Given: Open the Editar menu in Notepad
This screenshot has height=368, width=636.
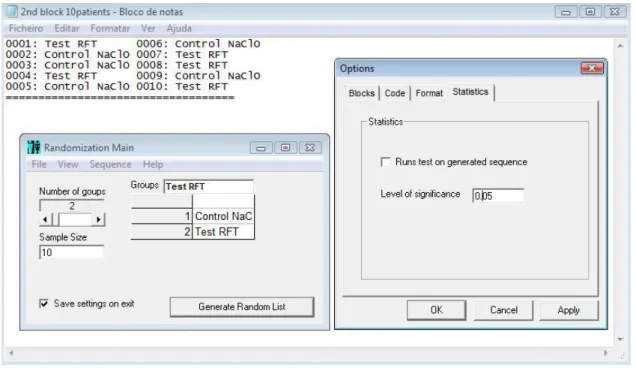Looking at the screenshot, I should click(67, 28).
